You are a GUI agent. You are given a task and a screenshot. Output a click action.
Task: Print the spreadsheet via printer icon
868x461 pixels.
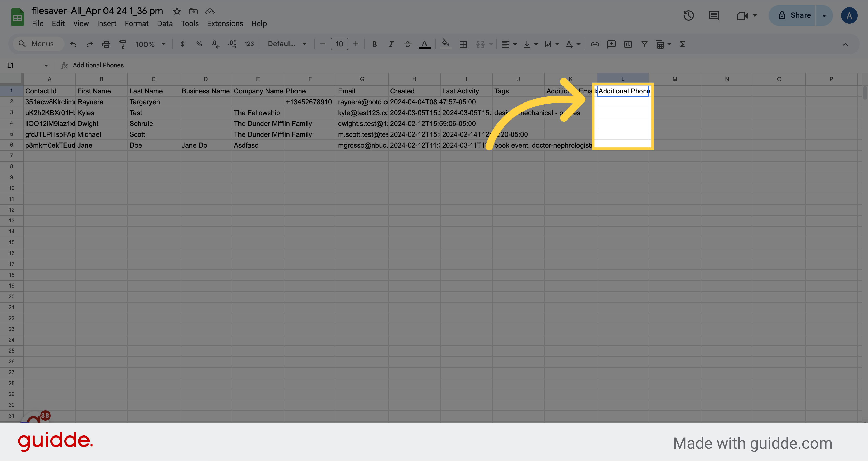[x=106, y=44]
